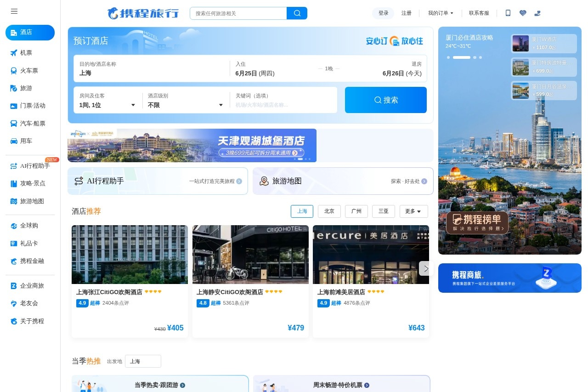
Task: Select first slide dot under 厦门必住酒店攻略
Action: pyautogui.click(x=448, y=57)
